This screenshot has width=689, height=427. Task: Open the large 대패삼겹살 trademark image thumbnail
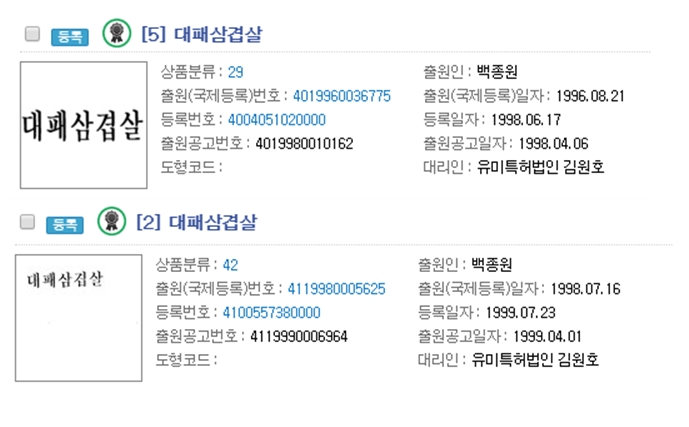click(83, 125)
